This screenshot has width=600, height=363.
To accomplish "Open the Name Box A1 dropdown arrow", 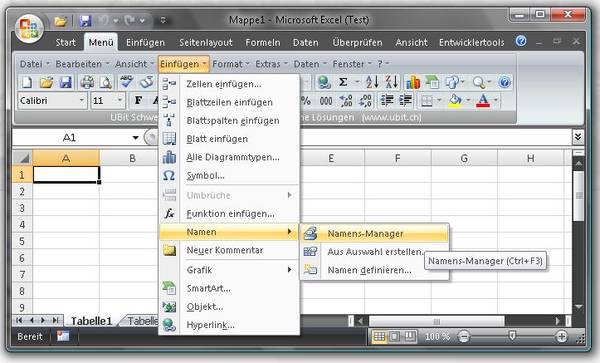I will coord(135,138).
